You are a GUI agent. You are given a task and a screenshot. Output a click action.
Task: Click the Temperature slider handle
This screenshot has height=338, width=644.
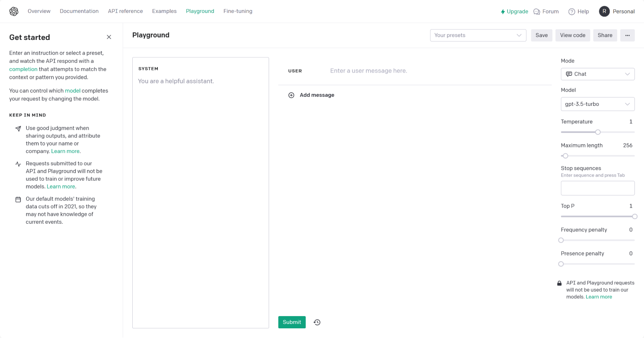point(598,132)
